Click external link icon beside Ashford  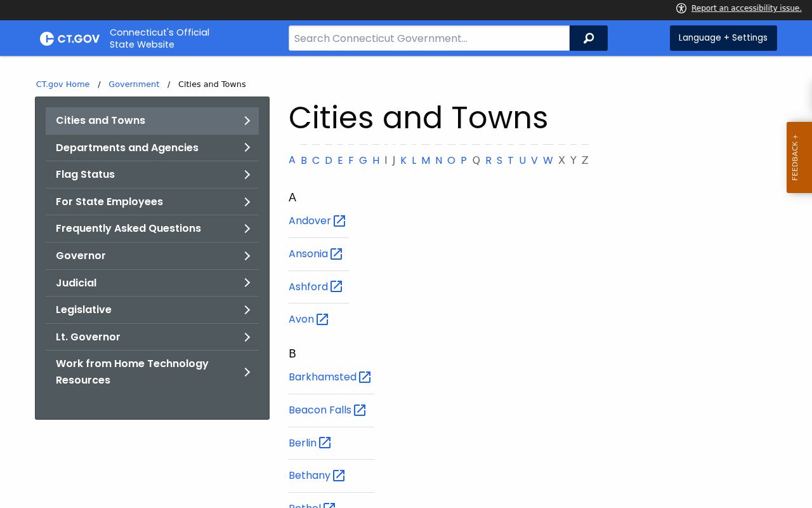pyautogui.click(x=336, y=286)
